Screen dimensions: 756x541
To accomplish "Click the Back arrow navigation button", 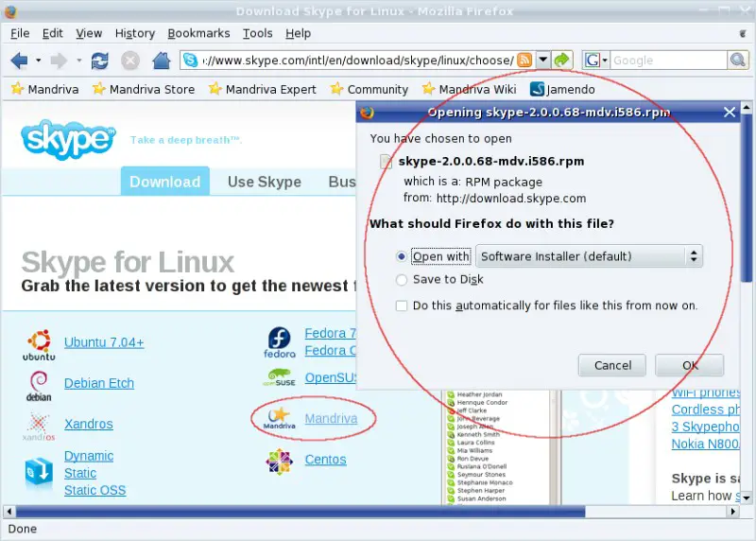I will click(x=19, y=61).
